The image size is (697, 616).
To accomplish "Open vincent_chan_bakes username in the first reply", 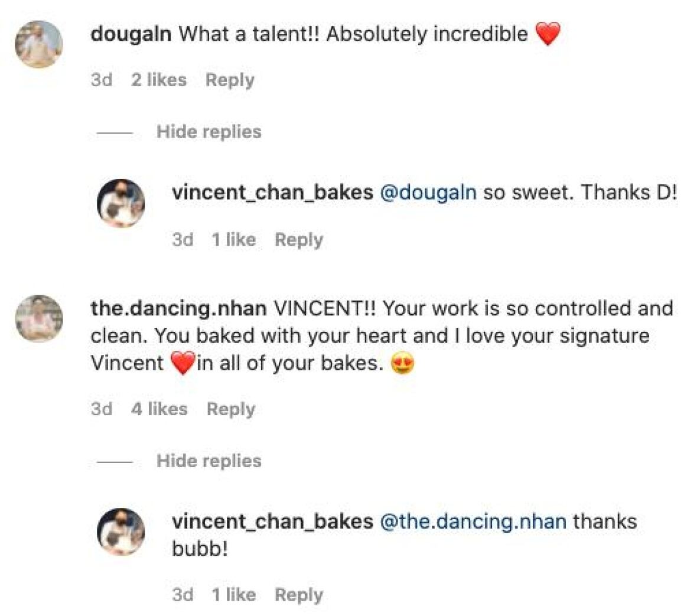I will coord(272,193).
